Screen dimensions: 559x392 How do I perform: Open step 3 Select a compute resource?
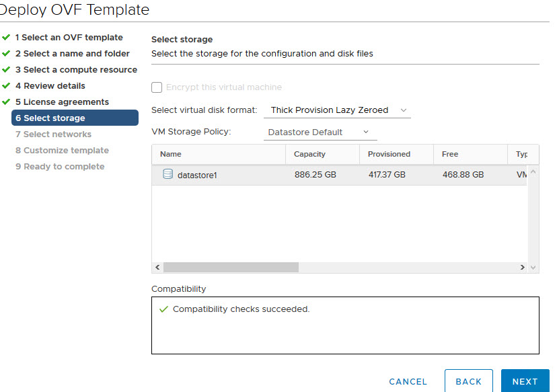75,70
